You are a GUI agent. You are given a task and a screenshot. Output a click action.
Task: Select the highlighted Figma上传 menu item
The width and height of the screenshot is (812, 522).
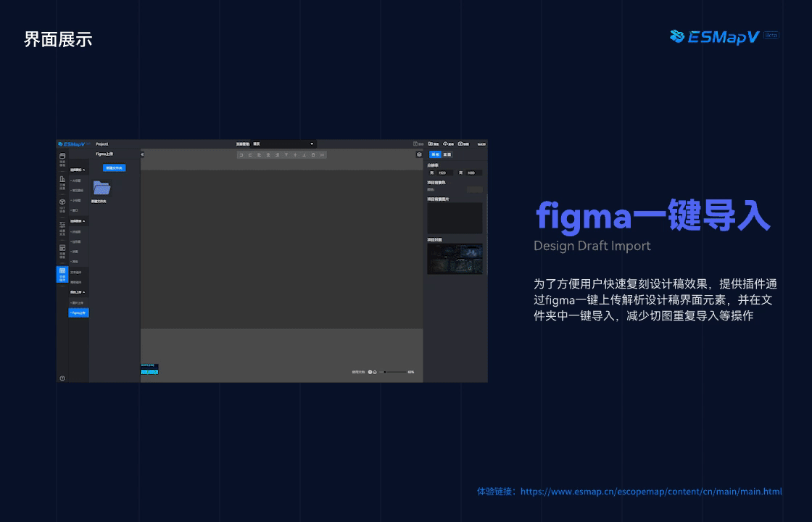(x=79, y=312)
